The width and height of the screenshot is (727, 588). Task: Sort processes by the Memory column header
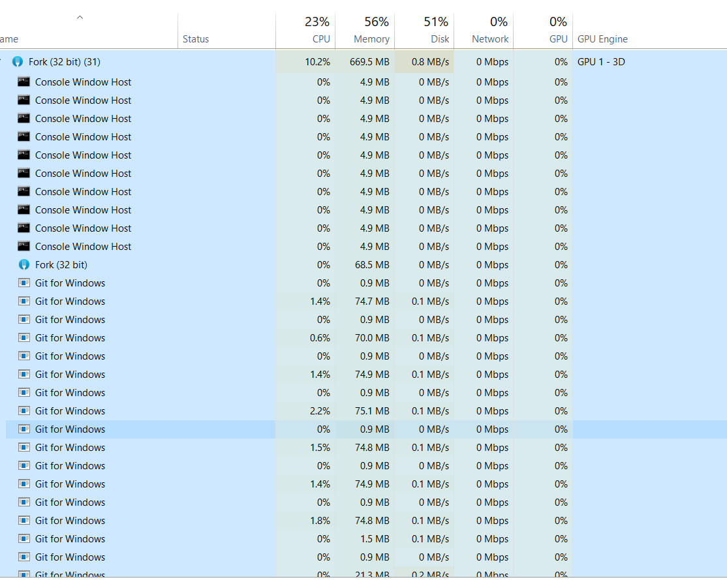point(365,31)
